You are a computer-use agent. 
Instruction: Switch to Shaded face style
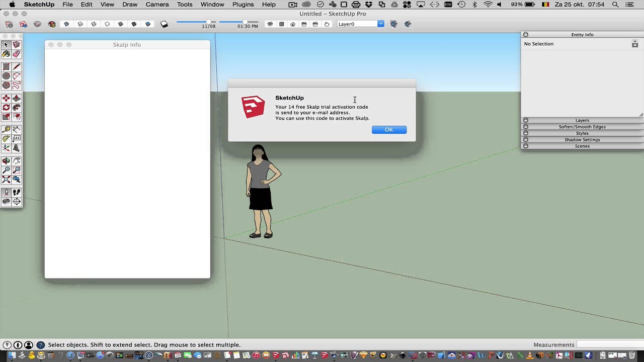pyautogui.click(x=121, y=24)
